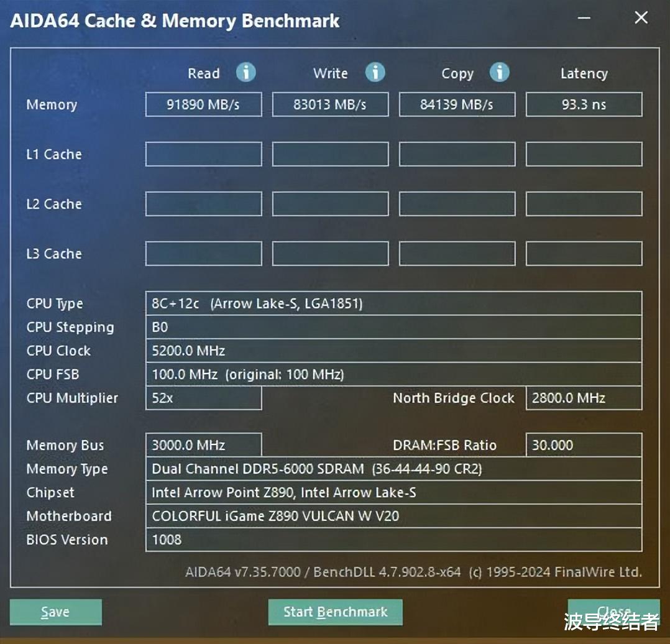Viewport: 670px width, 644px height.
Task: Click the empty L1 Cache Latency box
Action: [584, 154]
